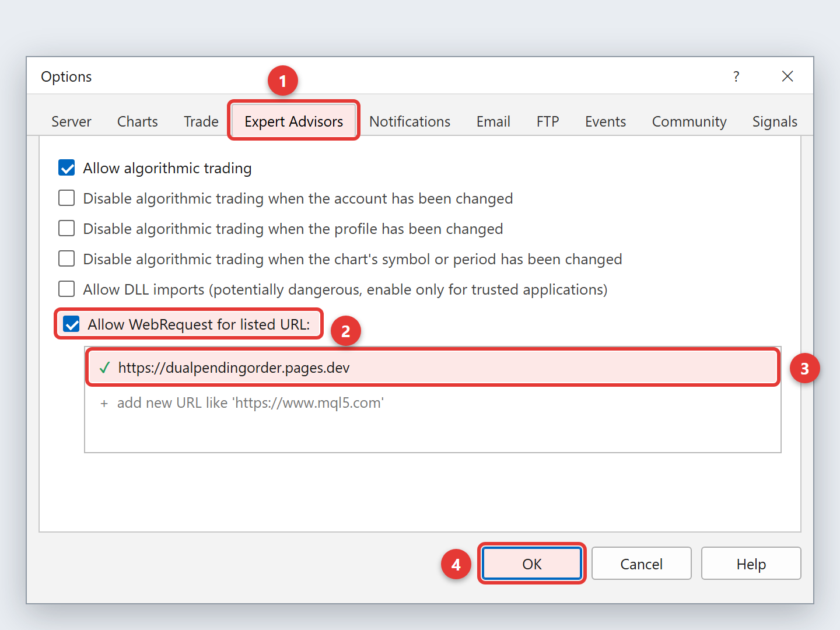Open the Community tab
This screenshot has height=630, width=840.
coord(689,121)
